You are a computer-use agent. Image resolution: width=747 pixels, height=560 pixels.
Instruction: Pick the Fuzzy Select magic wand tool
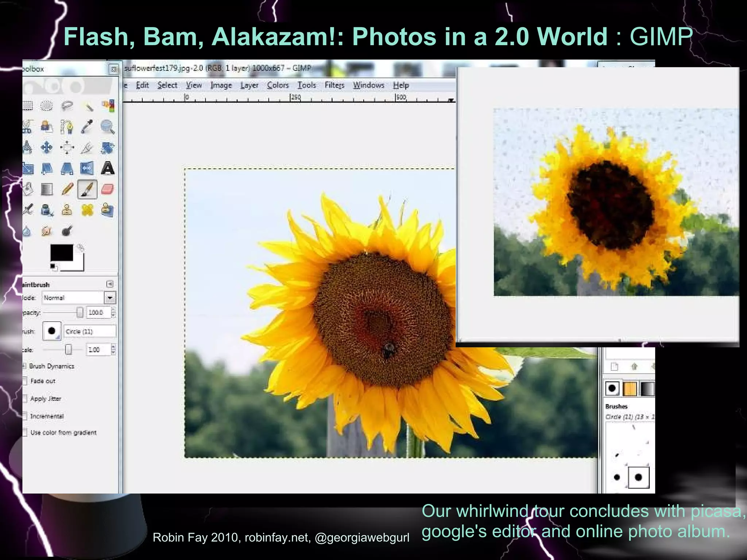pyautogui.click(x=88, y=106)
